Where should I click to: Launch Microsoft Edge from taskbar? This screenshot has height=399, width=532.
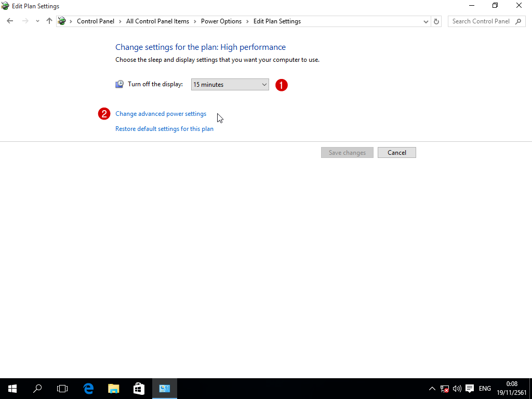point(88,388)
